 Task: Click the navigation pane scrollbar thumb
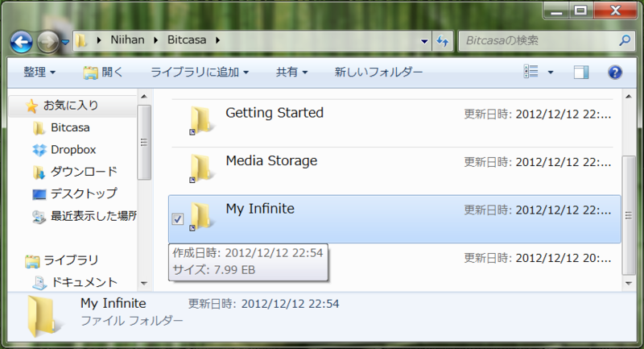144,142
